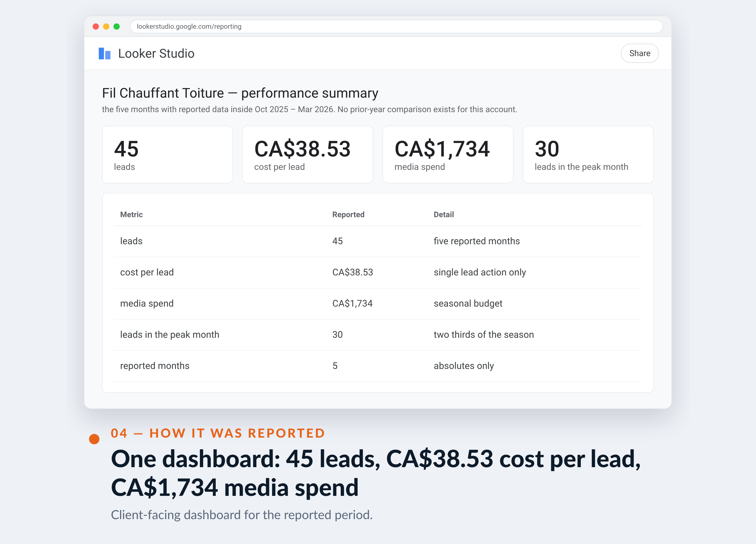Image resolution: width=756 pixels, height=544 pixels.
Task: Click the Reported column header
Action: 348,214
